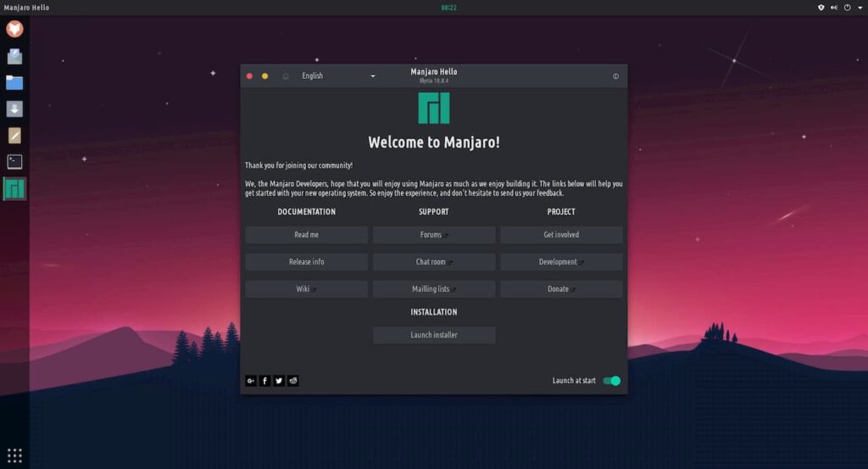
Task: Open the Reddit social link
Action: 292,381
